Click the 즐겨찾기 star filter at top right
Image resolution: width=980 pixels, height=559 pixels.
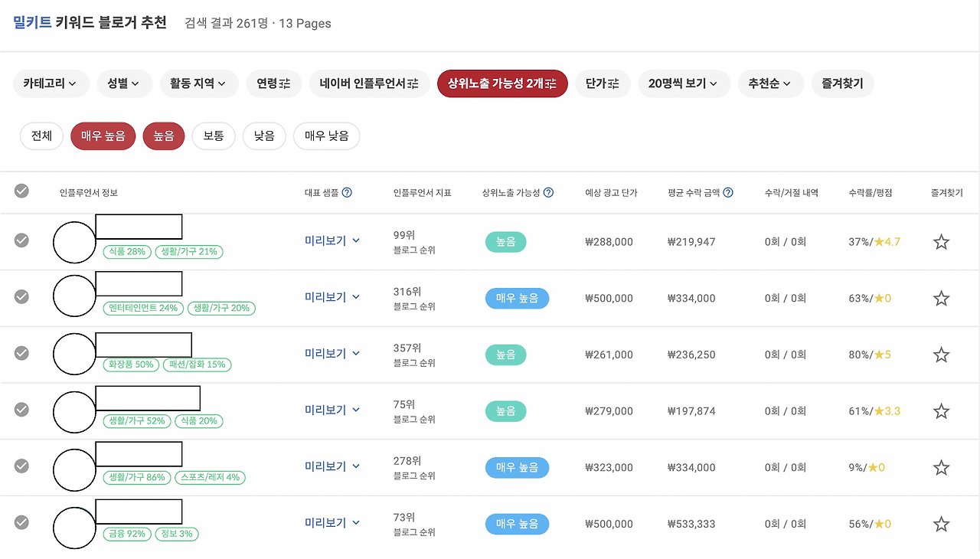(x=842, y=83)
